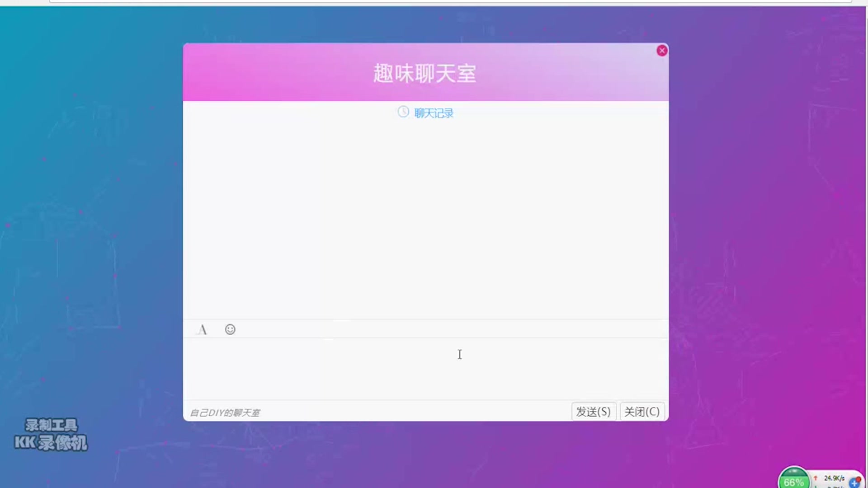Click the 自己DIY的聊天室 footer text
Viewport: 868px width, 488px height.
click(x=225, y=413)
